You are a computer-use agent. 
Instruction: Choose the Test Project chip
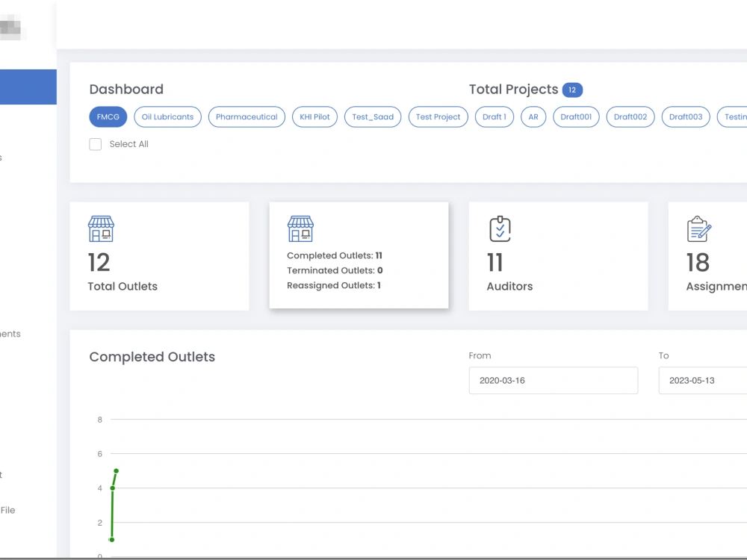pyautogui.click(x=438, y=116)
